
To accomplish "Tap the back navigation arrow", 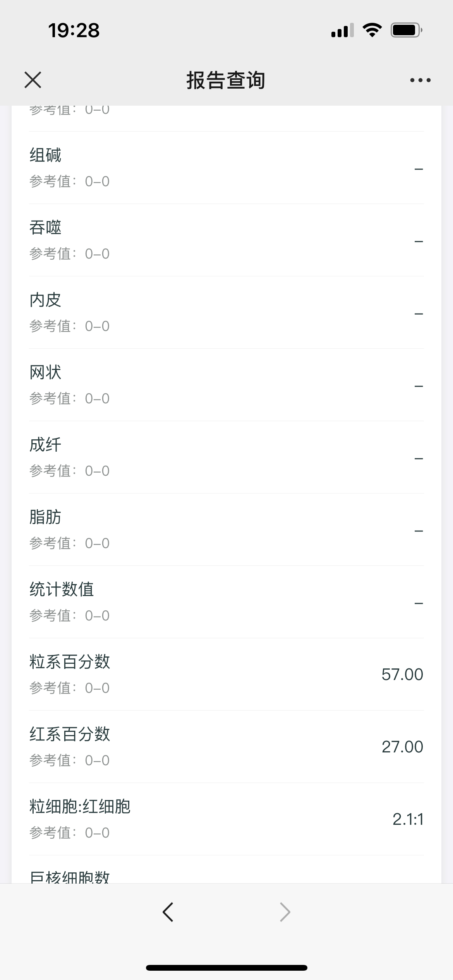I will (168, 912).
